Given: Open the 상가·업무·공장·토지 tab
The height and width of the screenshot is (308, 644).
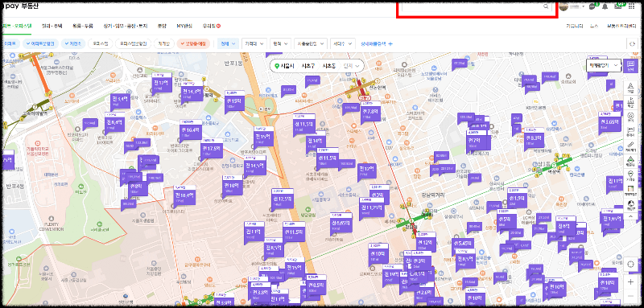Looking at the screenshot, I should 126,26.
